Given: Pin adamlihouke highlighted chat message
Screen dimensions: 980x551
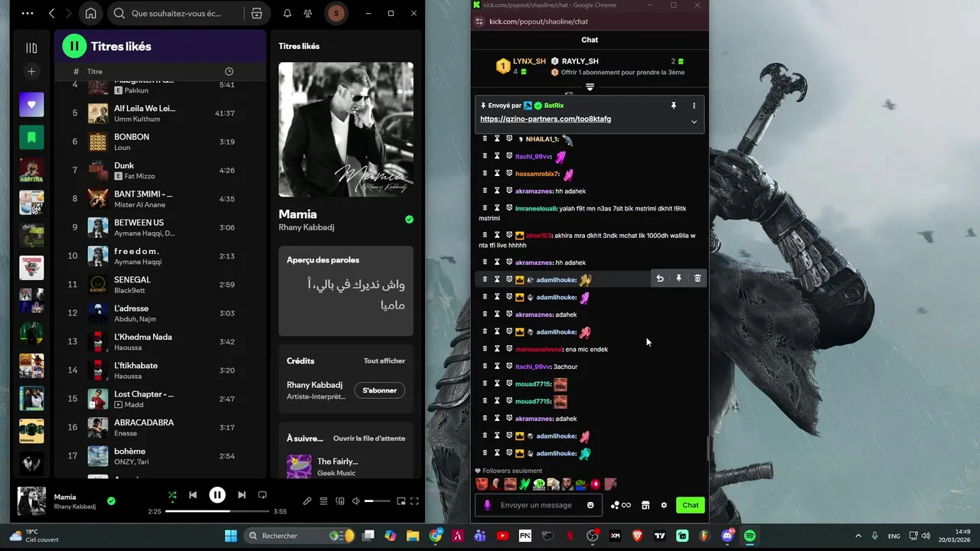Looking at the screenshot, I should (678, 279).
